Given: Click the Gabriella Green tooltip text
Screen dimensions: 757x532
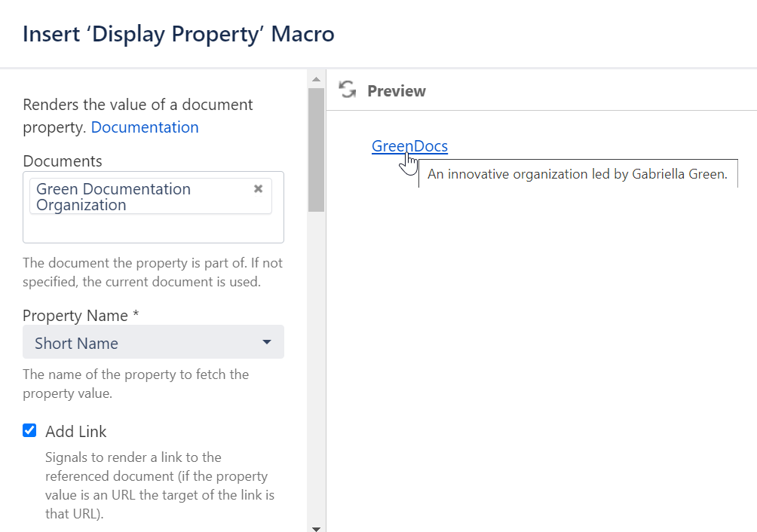Looking at the screenshot, I should tap(577, 174).
